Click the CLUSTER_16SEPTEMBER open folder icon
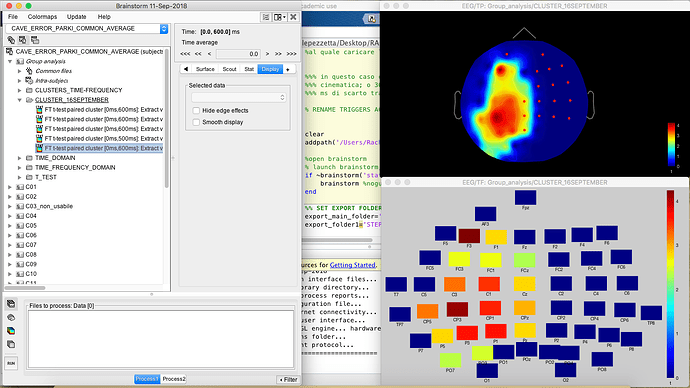690x388 pixels. (x=29, y=100)
